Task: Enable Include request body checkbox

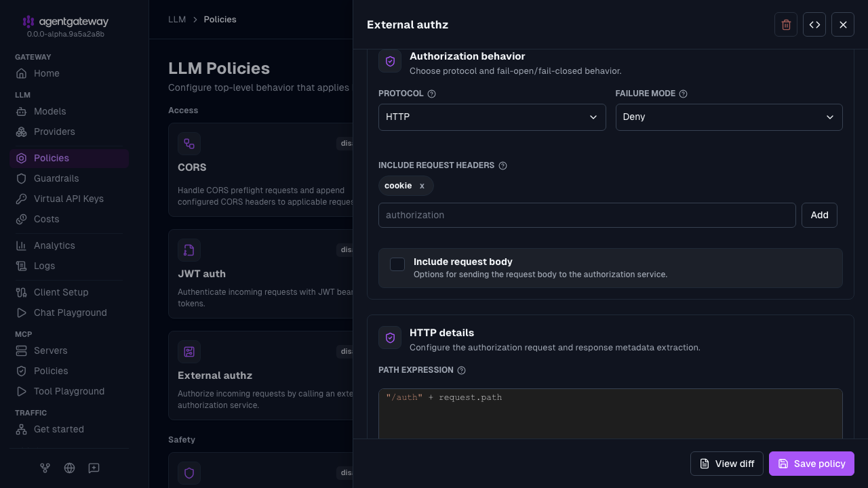Action: (397, 264)
